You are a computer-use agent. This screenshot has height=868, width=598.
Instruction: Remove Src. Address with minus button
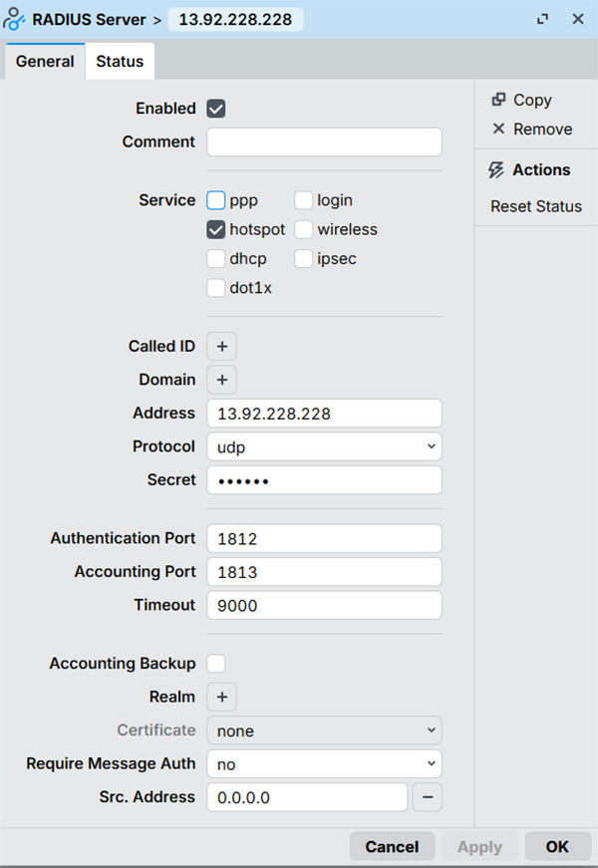click(427, 797)
